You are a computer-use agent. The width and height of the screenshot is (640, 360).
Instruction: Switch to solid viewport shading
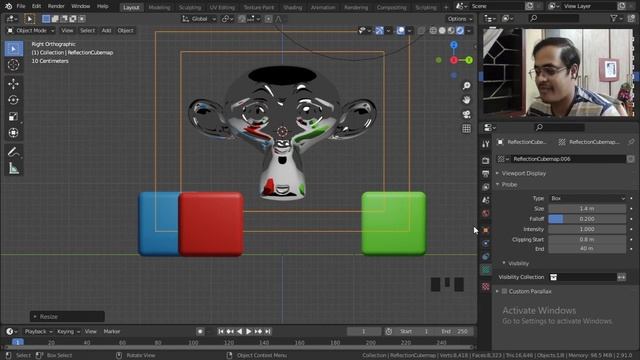442,31
